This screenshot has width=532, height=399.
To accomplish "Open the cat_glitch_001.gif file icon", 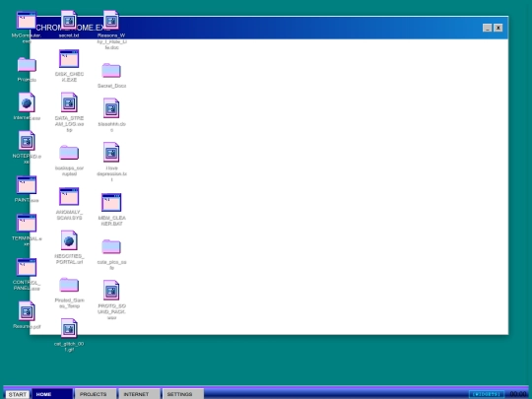I will (69, 328).
